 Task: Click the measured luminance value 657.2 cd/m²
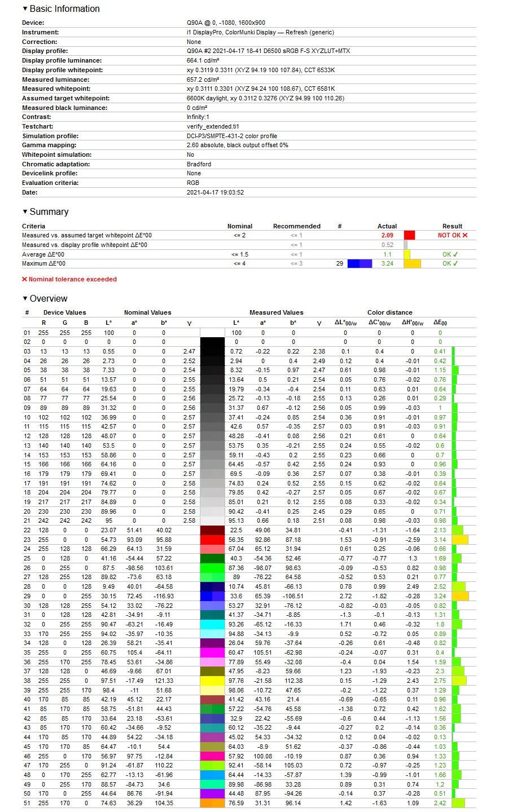click(x=203, y=80)
